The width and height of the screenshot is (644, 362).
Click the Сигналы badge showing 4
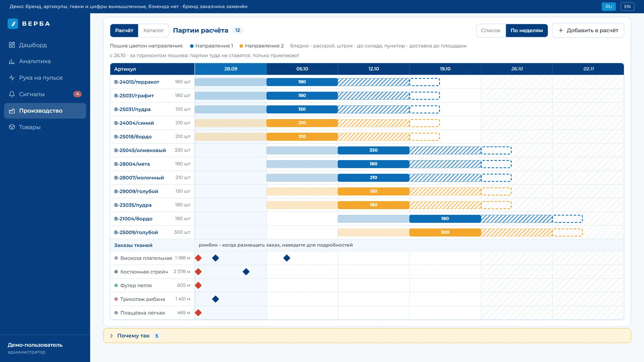[x=77, y=94]
